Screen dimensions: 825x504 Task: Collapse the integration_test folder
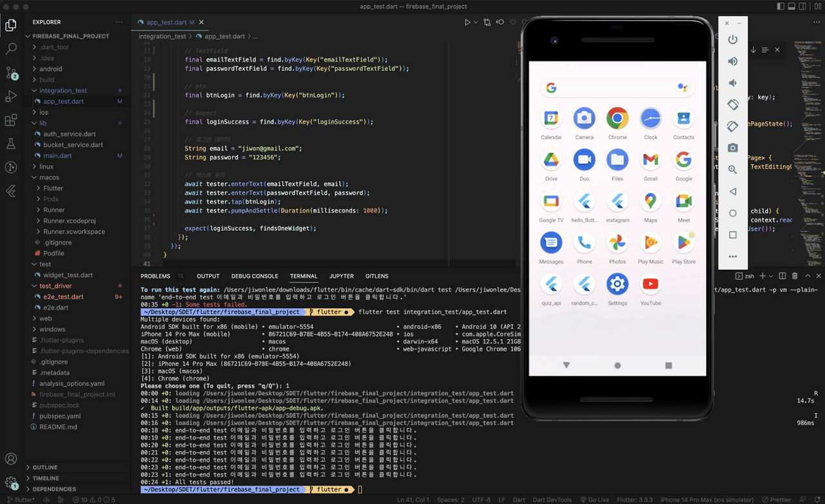point(77,90)
